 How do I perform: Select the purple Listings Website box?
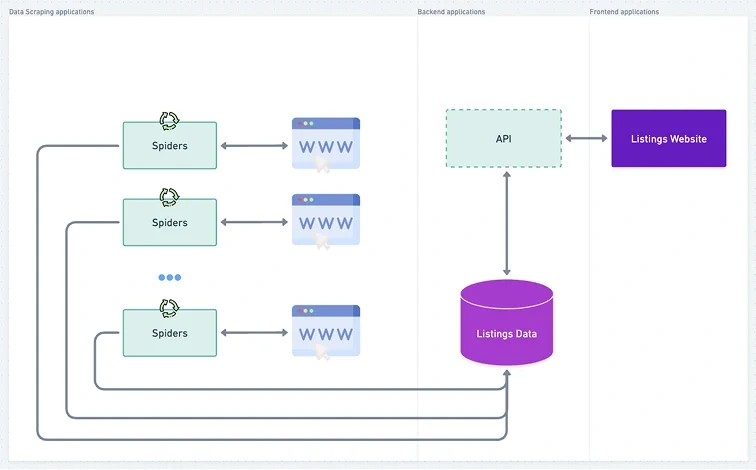pyautogui.click(x=669, y=138)
